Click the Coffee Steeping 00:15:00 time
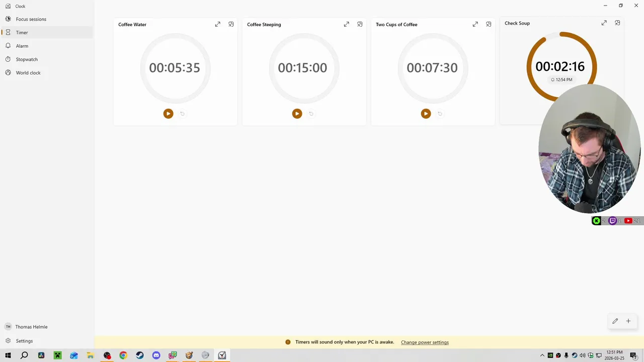 (302, 68)
